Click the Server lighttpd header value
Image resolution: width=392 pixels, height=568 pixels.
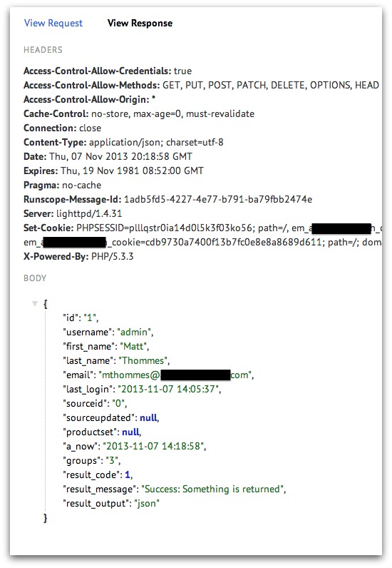click(x=89, y=214)
